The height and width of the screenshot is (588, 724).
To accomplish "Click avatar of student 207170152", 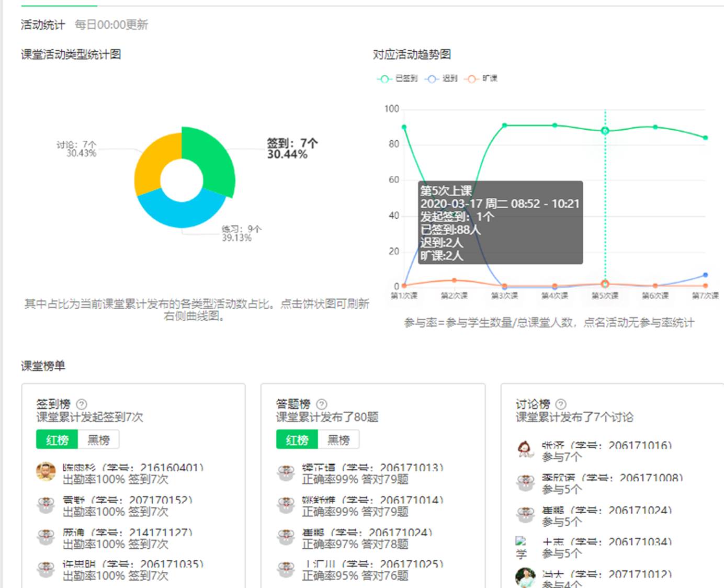I will tap(46, 505).
